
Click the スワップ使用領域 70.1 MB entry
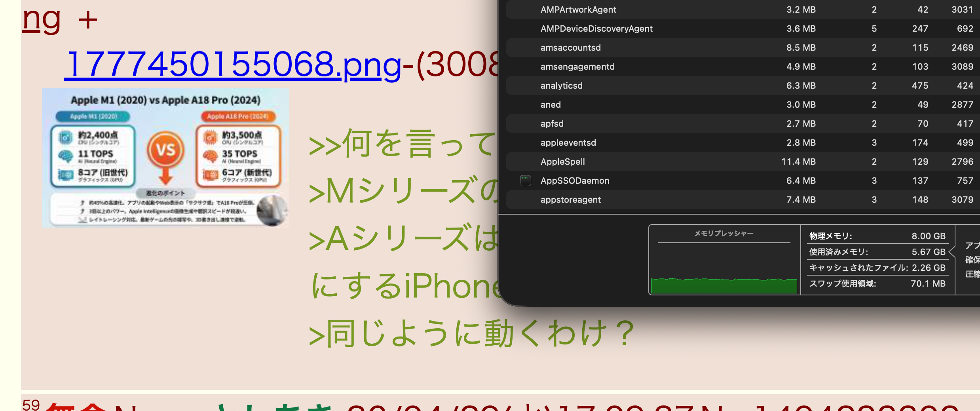[877, 284]
